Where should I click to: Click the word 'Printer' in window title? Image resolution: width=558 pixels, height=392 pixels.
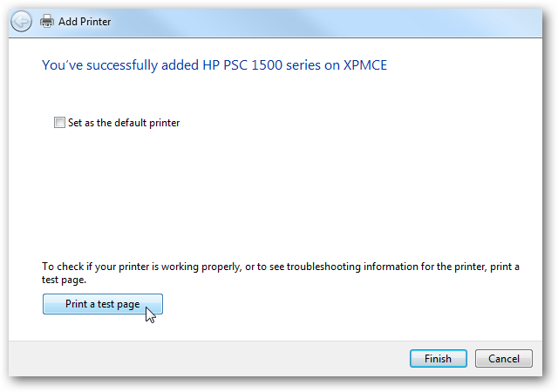pos(96,22)
